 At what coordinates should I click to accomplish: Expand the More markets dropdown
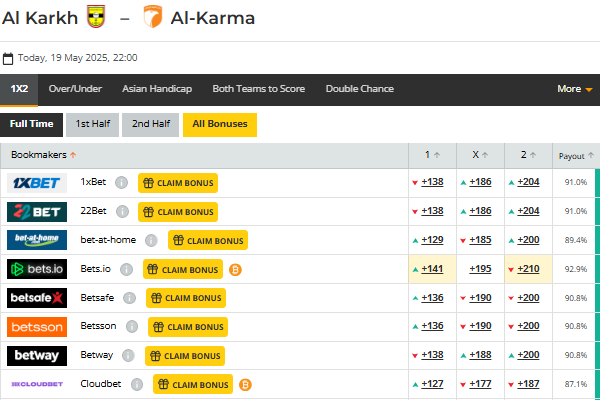pyautogui.click(x=575, y=89)
